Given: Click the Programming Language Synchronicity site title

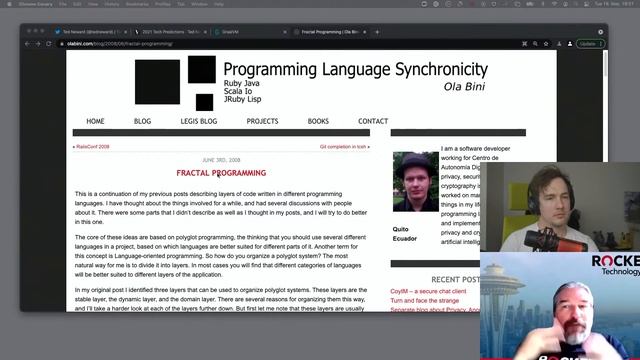Looking at the screenshot, I should 356,69.
